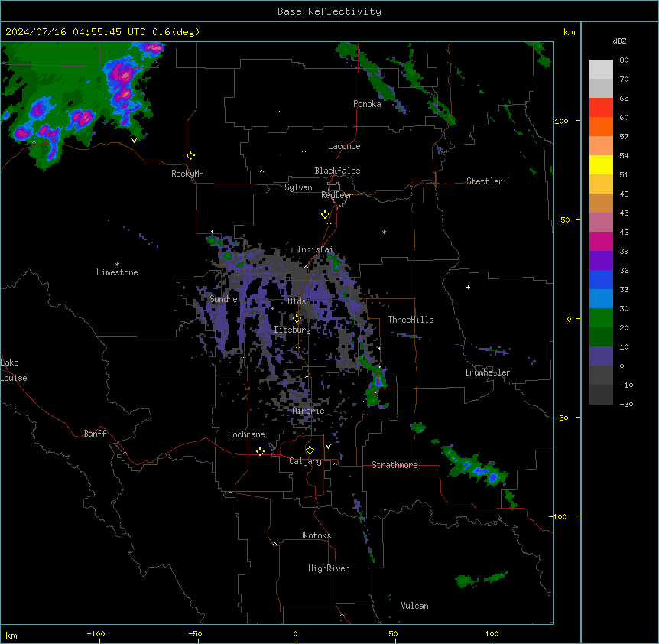Viewport: 659px width, 644px height.
Task: Click the dBZ legend heading
Action: 619,41
